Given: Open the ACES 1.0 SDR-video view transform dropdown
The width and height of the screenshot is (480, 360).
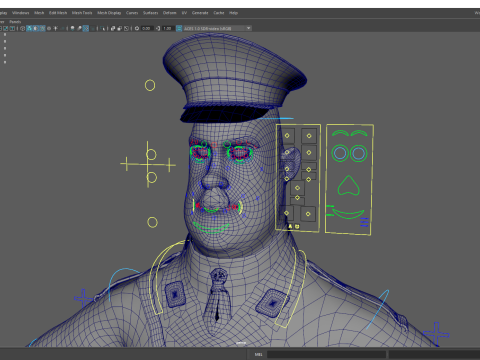Looking at the screenshot, I should point(217,28).
